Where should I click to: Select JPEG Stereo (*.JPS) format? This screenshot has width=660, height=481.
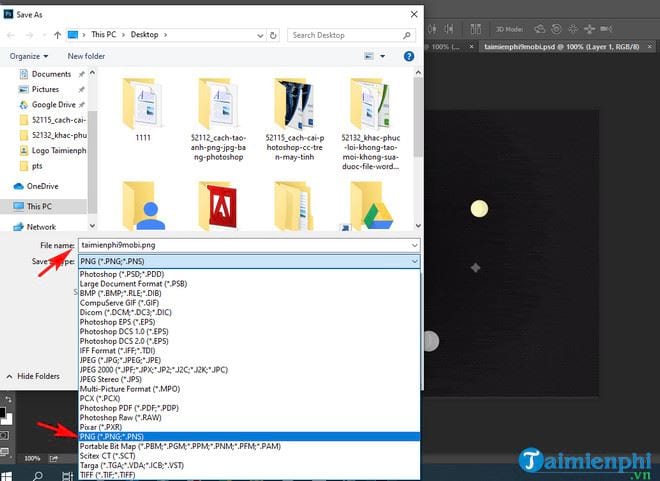point(249,379)
